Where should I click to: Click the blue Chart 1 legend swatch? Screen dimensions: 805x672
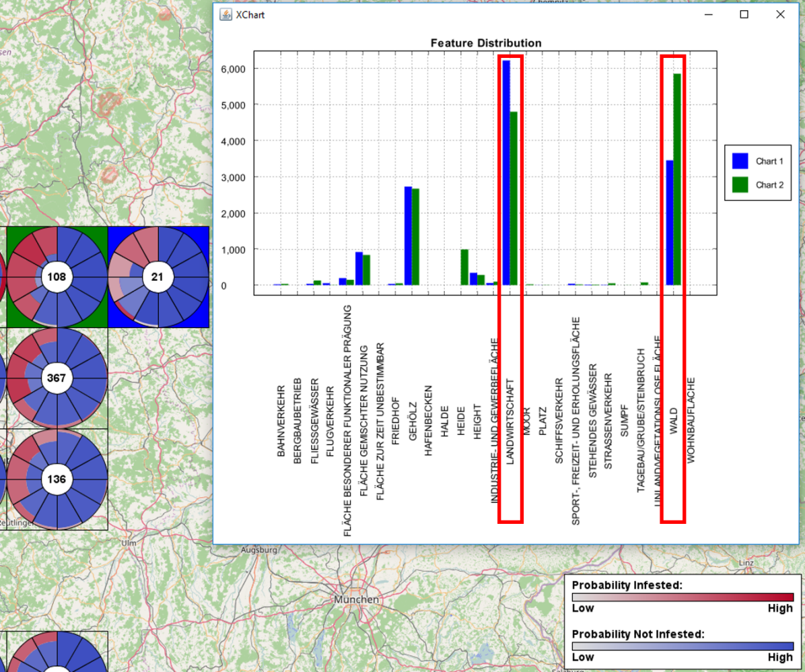click(x=740, y=162)
